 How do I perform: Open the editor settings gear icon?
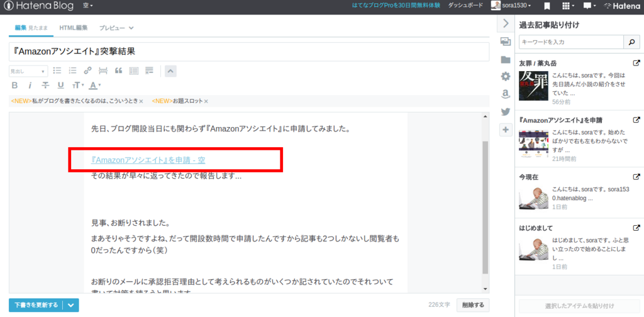506,76
